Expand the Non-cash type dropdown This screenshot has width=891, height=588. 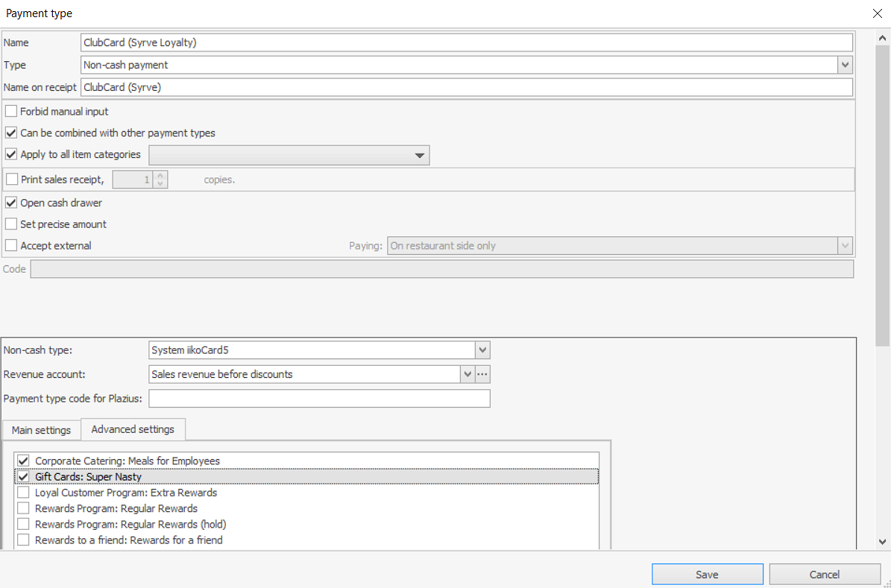(482, 350)
